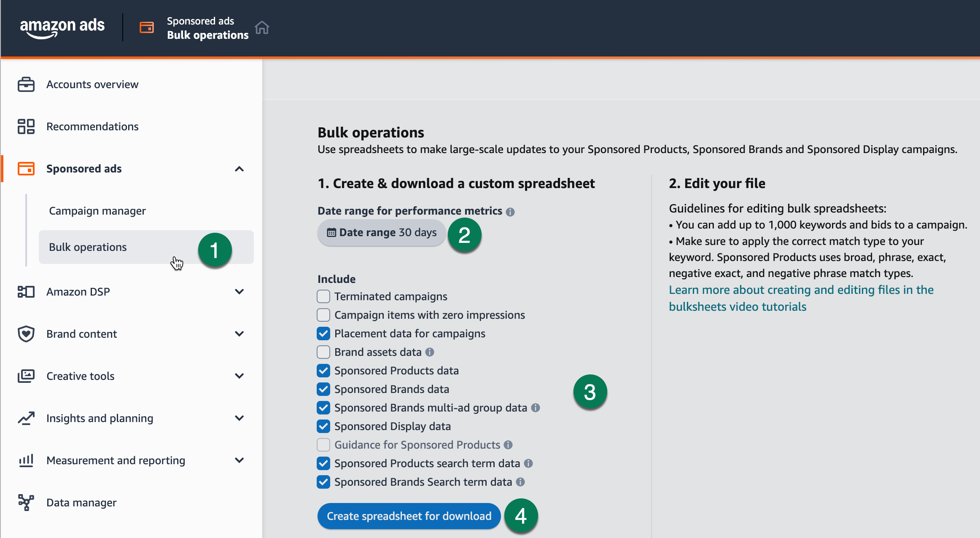This screenshot has width=980, height=538.
Task: Open the Campaign manager page
Action: (97, 210)
